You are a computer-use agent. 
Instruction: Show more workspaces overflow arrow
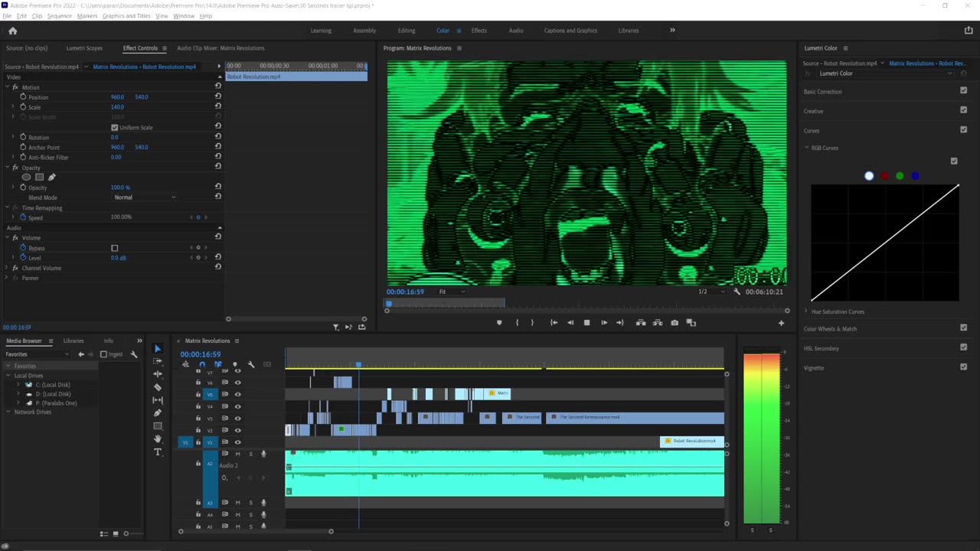click(x=672, y=31)
